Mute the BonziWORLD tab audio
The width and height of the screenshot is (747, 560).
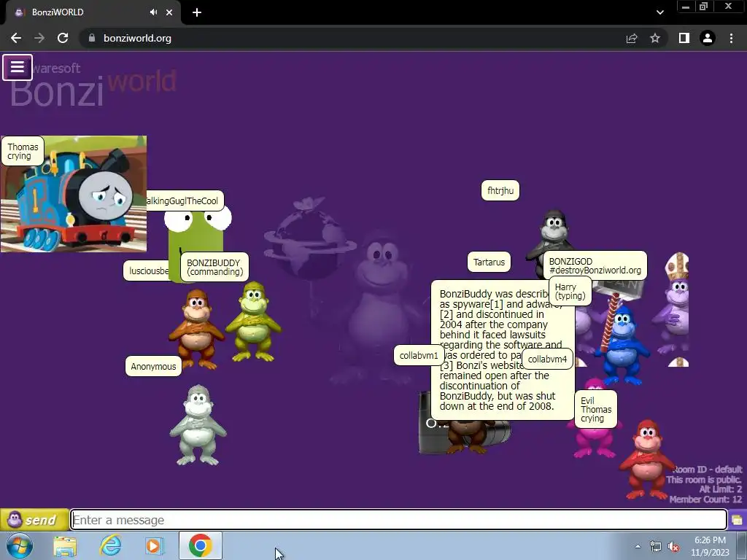point(153,12)
